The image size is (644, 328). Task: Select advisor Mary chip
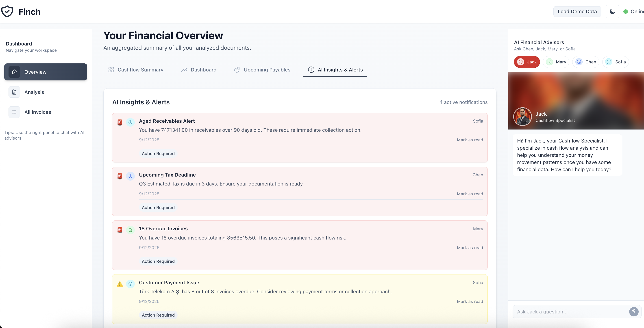click(556, 62)
